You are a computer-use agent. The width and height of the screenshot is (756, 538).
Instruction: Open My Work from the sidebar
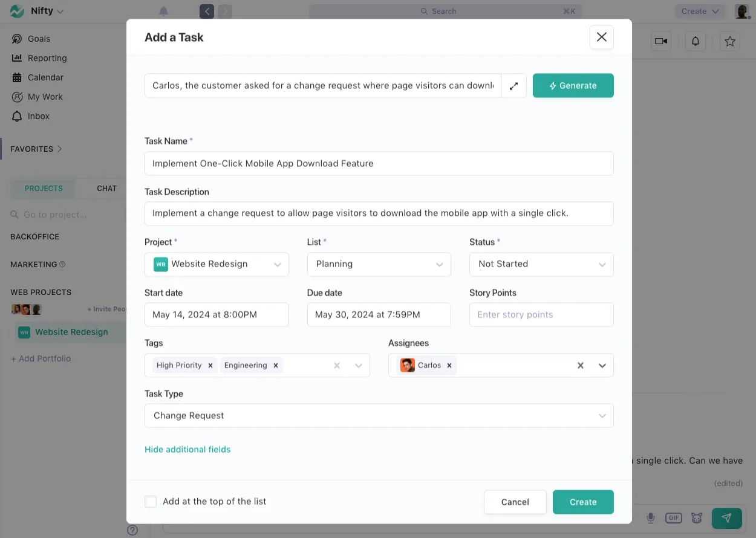click(x=44, y=97)
